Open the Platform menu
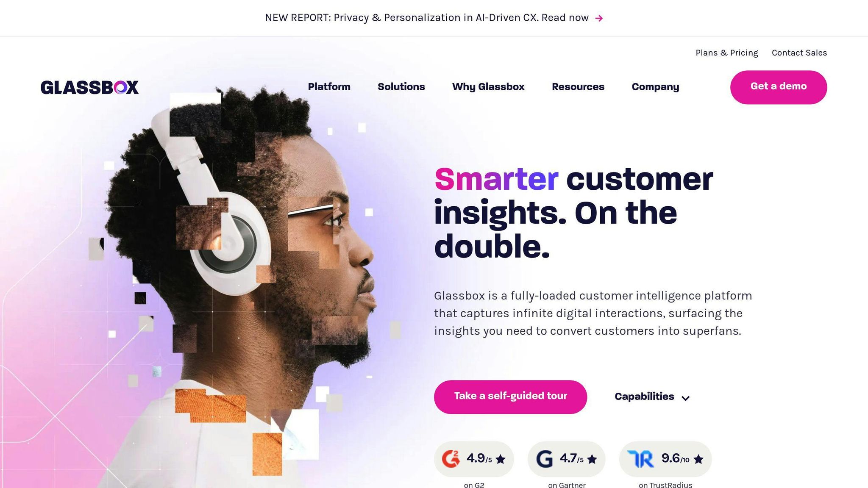 pos(329,87)
